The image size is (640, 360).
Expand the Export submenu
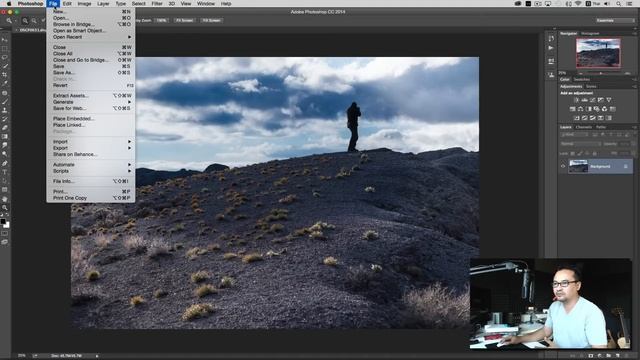[91, 148]
